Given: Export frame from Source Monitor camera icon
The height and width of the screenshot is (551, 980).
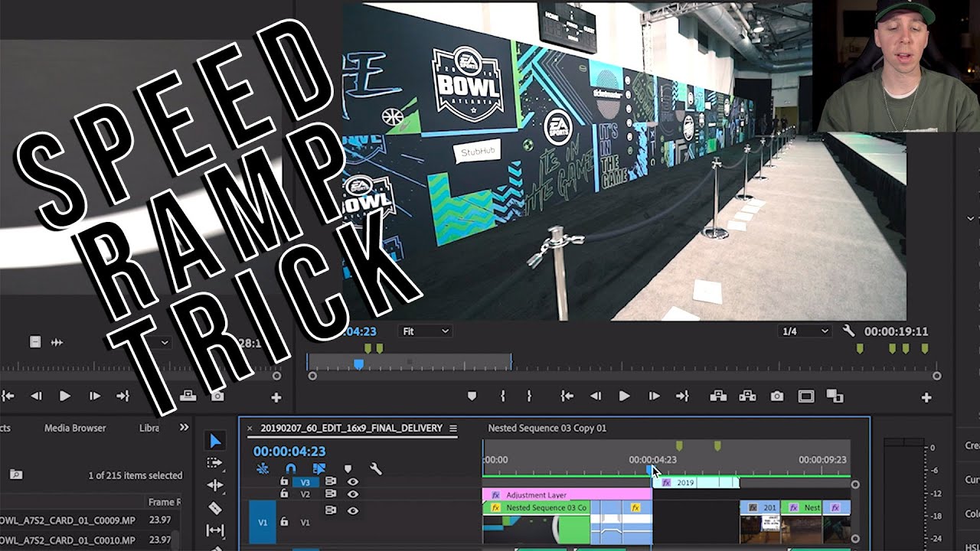Looking at the screenshot, I should (217, 396).
